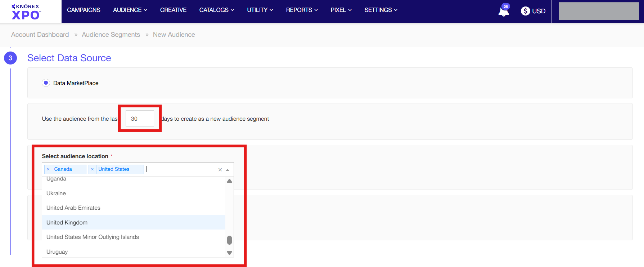Remove the Canada location tag
The image size is (644, 267).
click(48, 169)
